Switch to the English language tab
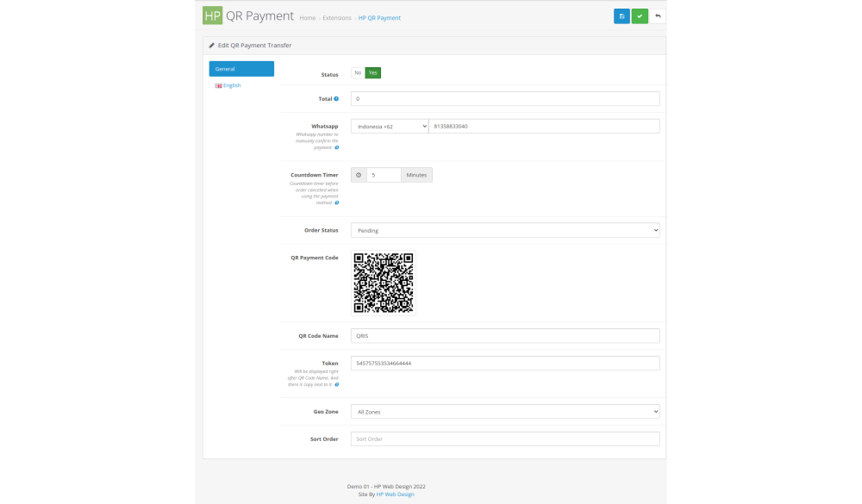 coord(231,85)
